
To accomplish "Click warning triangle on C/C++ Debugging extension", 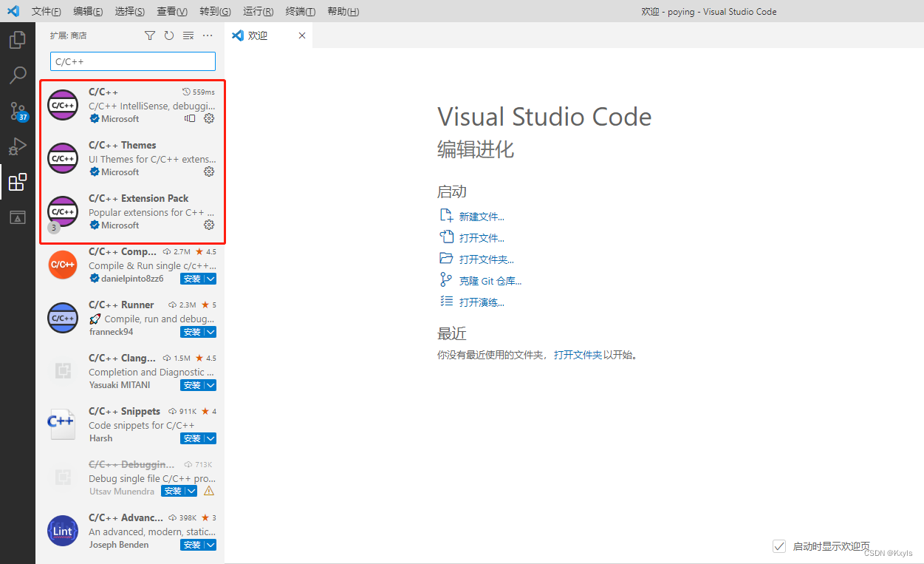I will 209,491.
